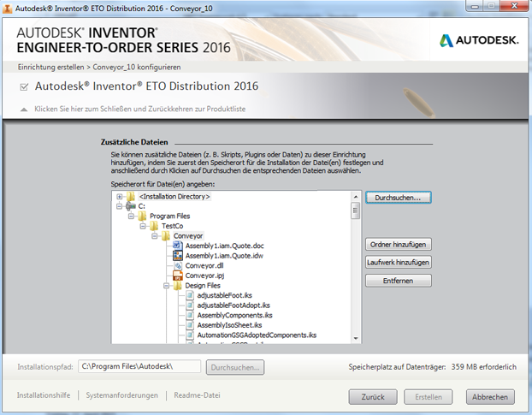Click Ordner hinzufügen button
This screenshot has height=415, width=532.
(399, 245)
